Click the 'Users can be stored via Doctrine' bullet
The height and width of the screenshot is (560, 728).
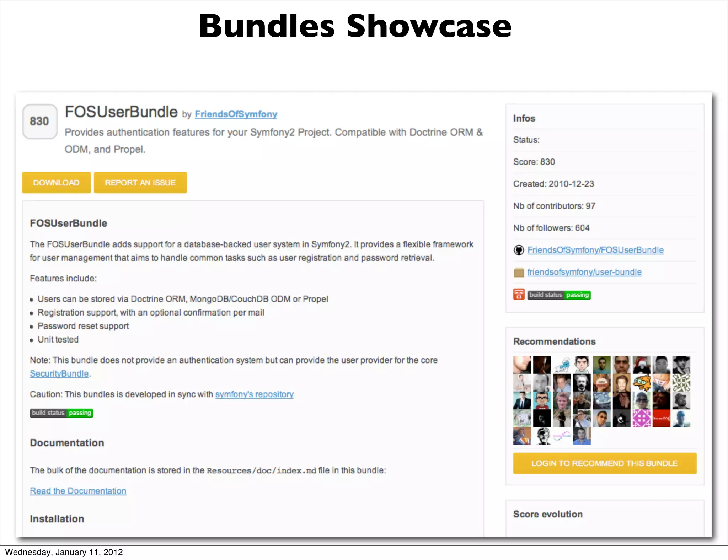point(183,299)
